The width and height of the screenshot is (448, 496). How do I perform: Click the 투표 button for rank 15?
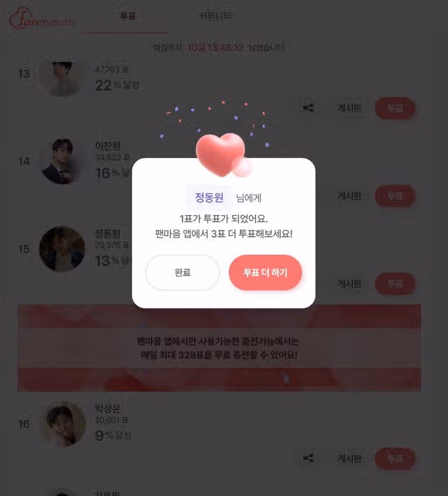tap(395, 284)
